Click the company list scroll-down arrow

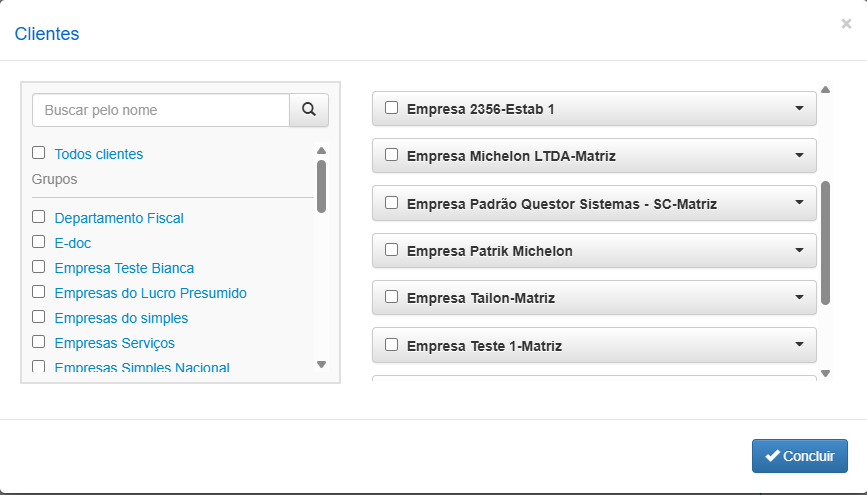click(x=825, y=374)
